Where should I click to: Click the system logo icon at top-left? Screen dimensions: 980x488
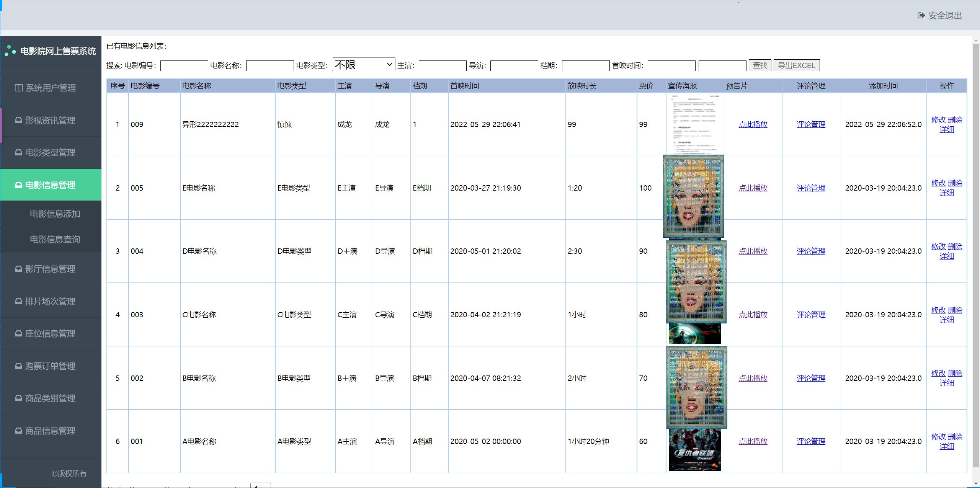(x=10, y=51)
